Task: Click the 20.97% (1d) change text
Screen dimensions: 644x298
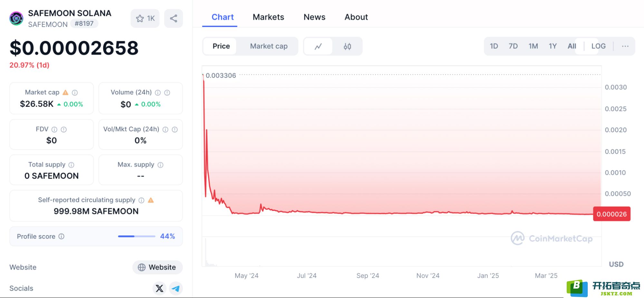Action: click(x=29, y=65)
